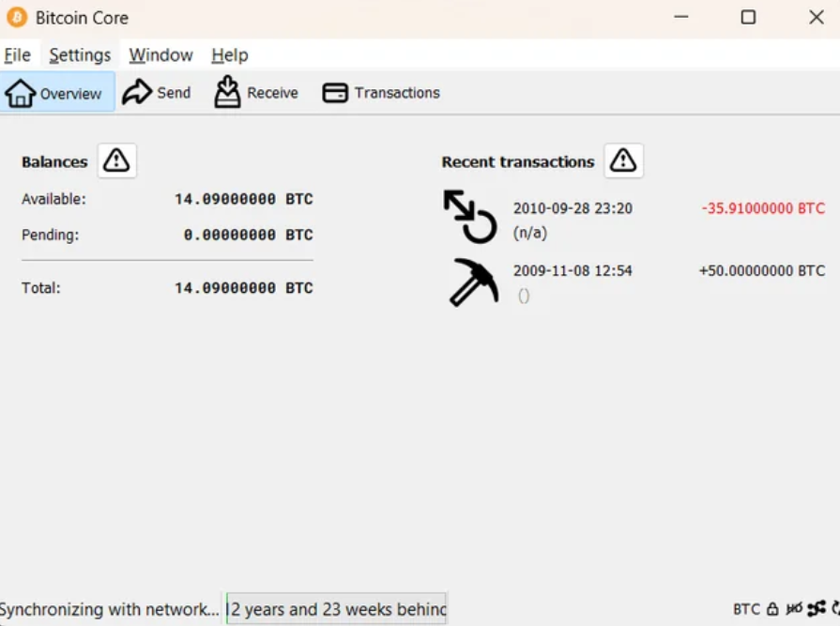Open the Overview tab with house icon

57,93
